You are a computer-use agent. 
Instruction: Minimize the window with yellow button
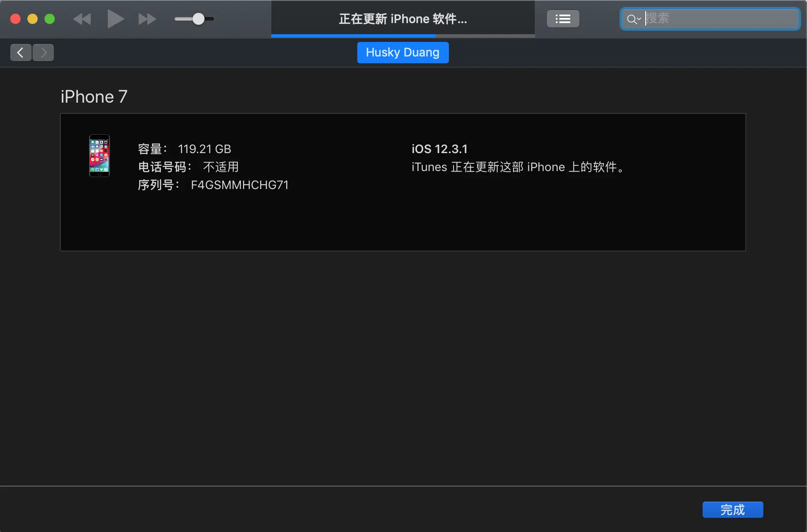pos(33,19)
